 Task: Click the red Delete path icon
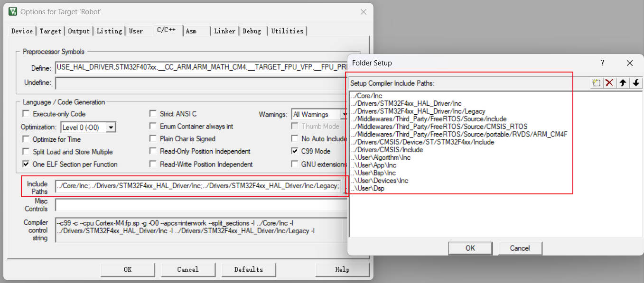(609, 83)
